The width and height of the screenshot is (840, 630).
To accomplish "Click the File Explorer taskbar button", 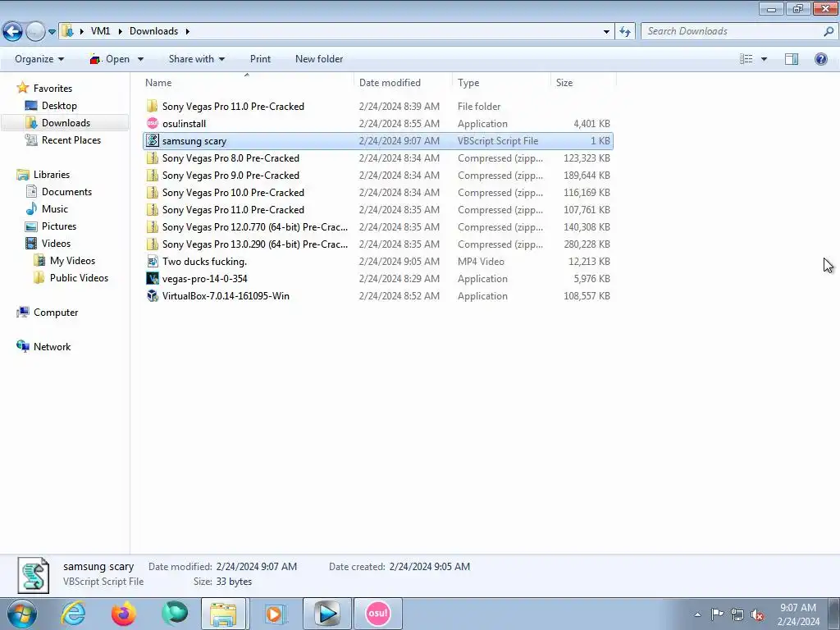I will (223, 614).
